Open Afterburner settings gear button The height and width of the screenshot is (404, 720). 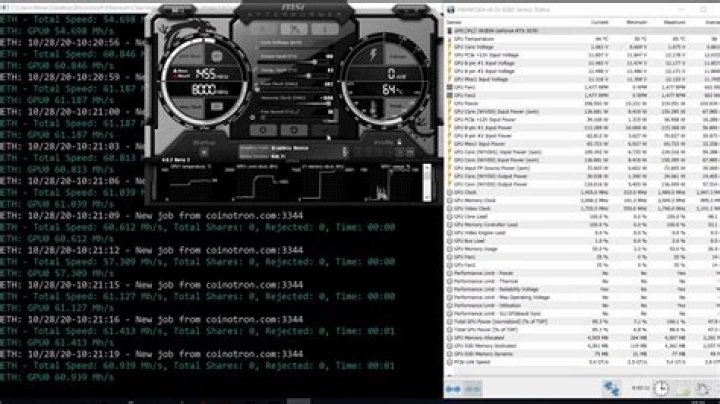(x=263, y=130)
